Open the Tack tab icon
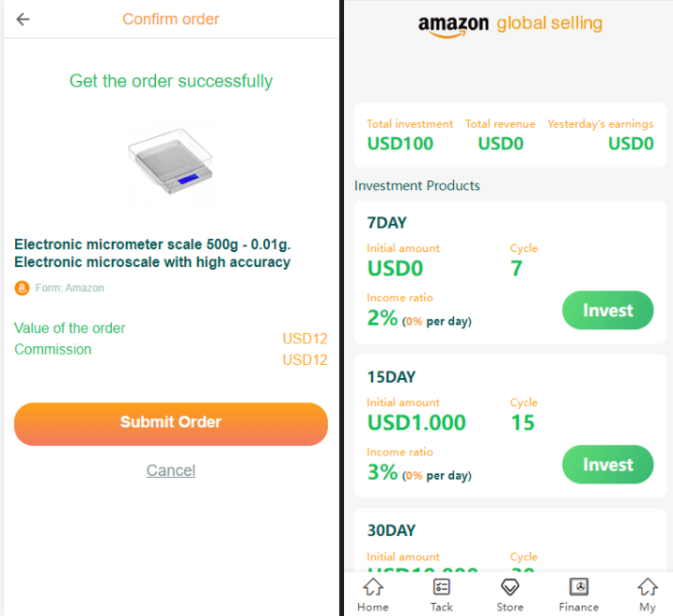This screenshot has height=616, width=673. point(441,587)
